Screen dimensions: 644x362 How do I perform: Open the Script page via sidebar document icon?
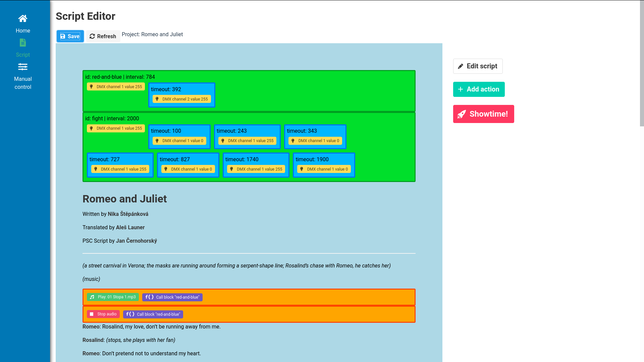(23, 43)
